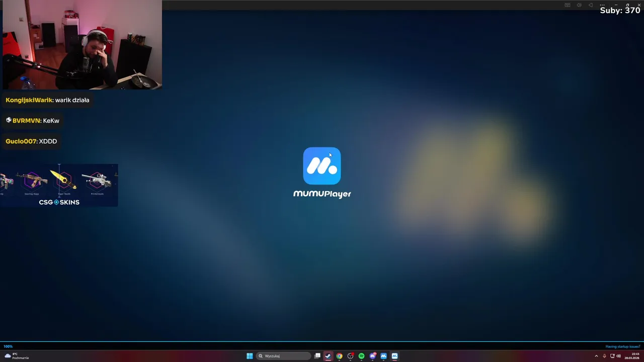
Task: Open the three-dots more menu in MuMu title bar
Action: tap(602, 5)
